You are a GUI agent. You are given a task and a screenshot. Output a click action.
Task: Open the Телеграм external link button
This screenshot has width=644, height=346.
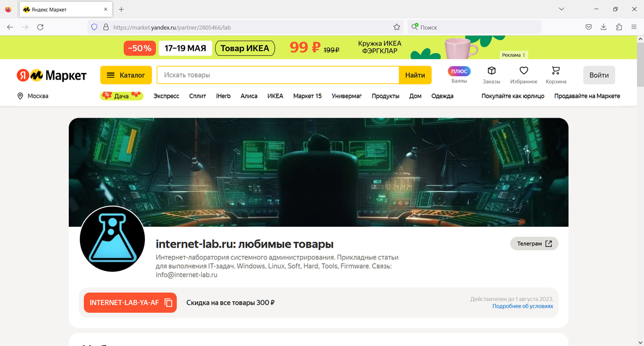tap(534, 243)
